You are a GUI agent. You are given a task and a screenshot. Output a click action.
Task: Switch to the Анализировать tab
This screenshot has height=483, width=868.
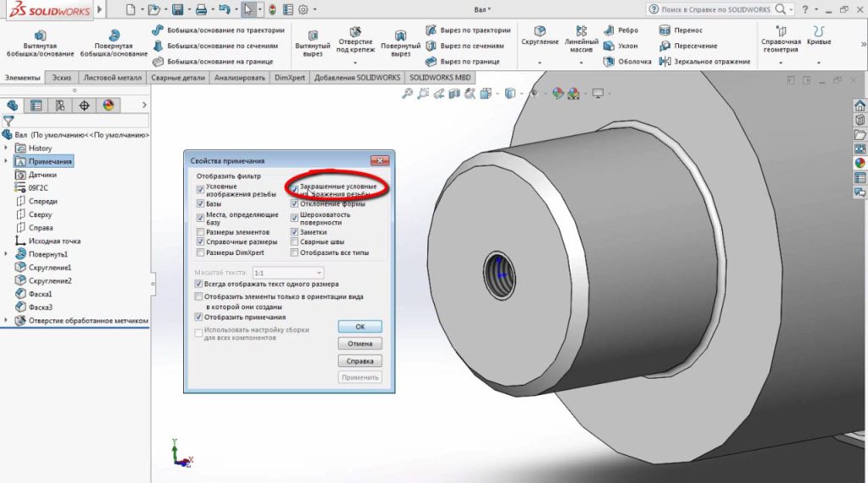240,77
